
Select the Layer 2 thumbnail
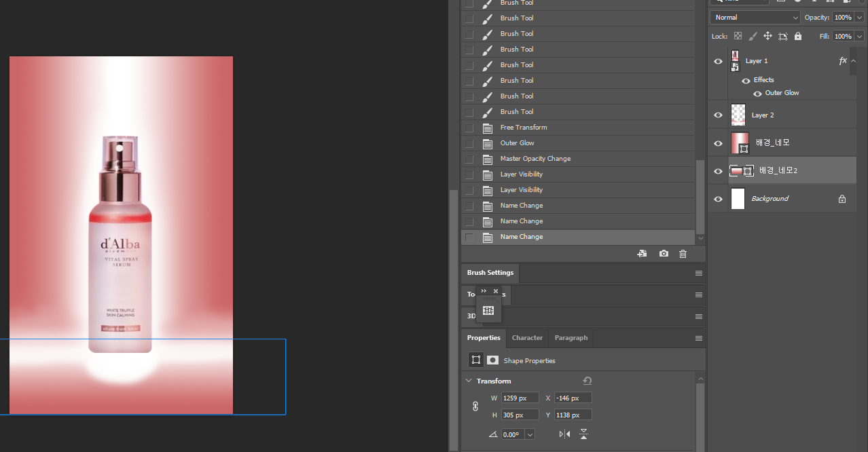coord(738,115)
